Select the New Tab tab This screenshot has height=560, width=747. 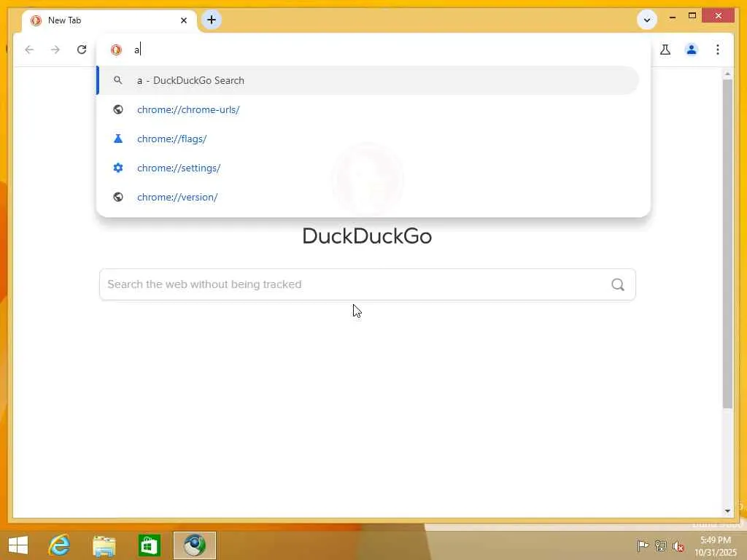tap(109, 20)
